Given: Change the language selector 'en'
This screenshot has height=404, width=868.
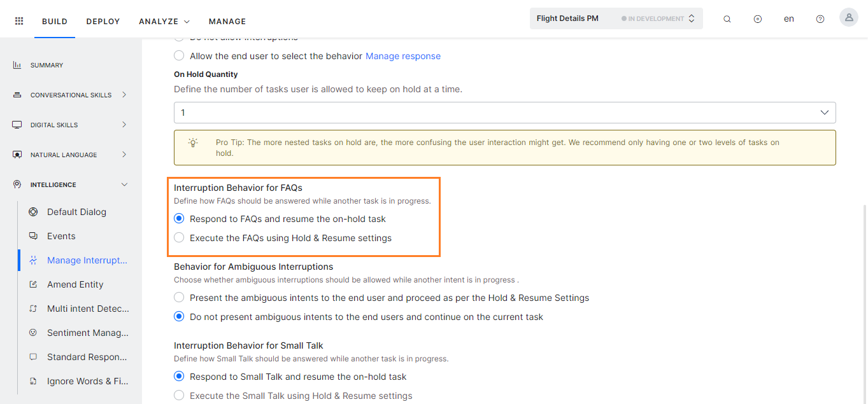Looking at the screenshot, I should tap(789, 19).
